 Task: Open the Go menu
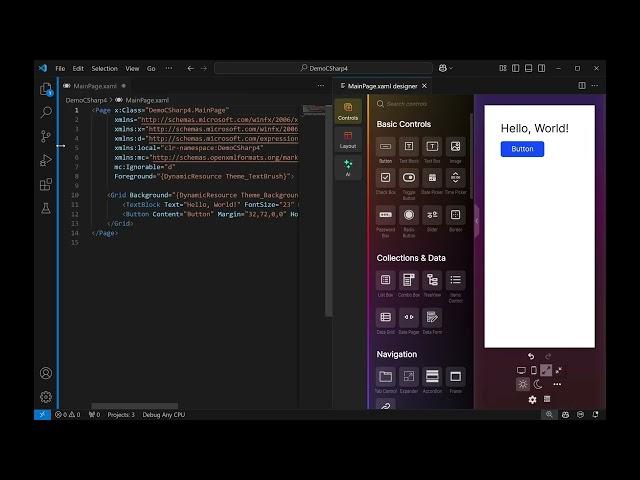point(151,68)
